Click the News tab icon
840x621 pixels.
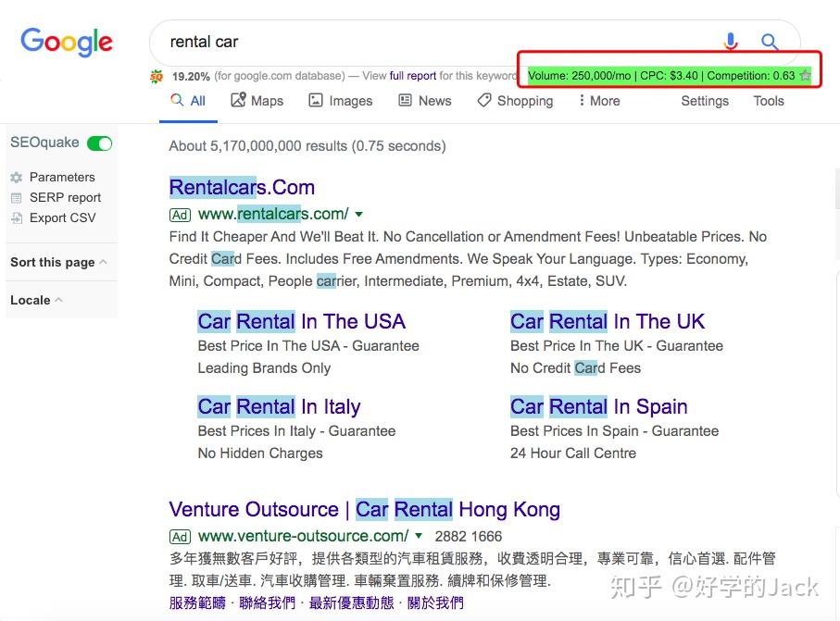coord(405,100)
